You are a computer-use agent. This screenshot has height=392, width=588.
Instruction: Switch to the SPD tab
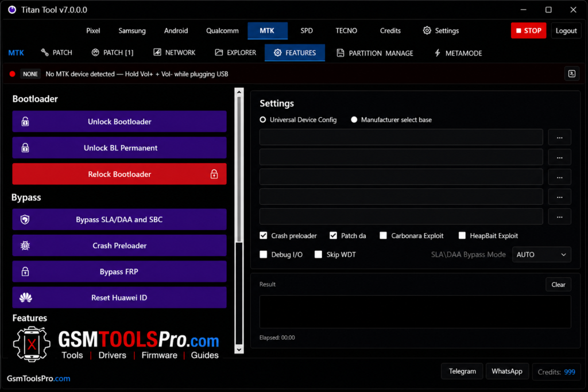[307, 31]
